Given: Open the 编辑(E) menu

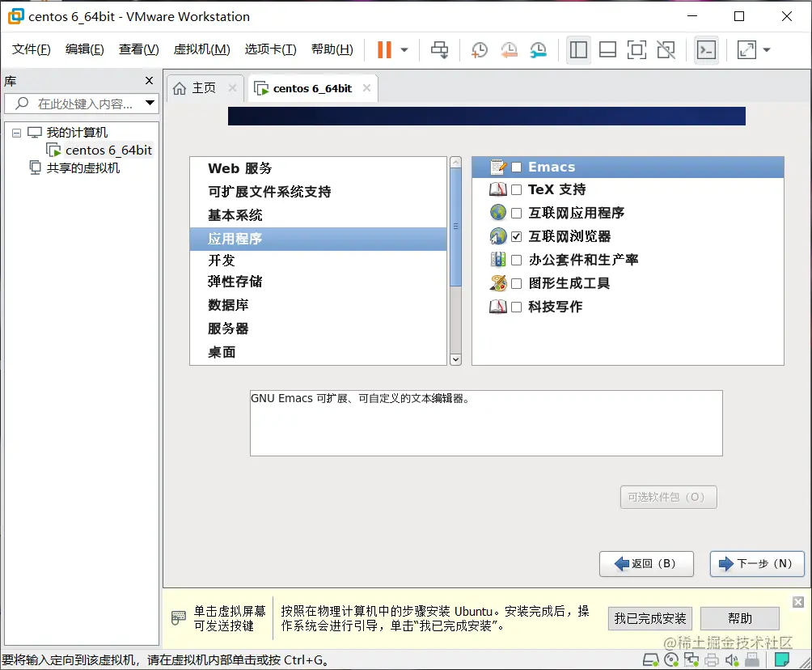Looking at the screenshot, I should pos(84,49).
